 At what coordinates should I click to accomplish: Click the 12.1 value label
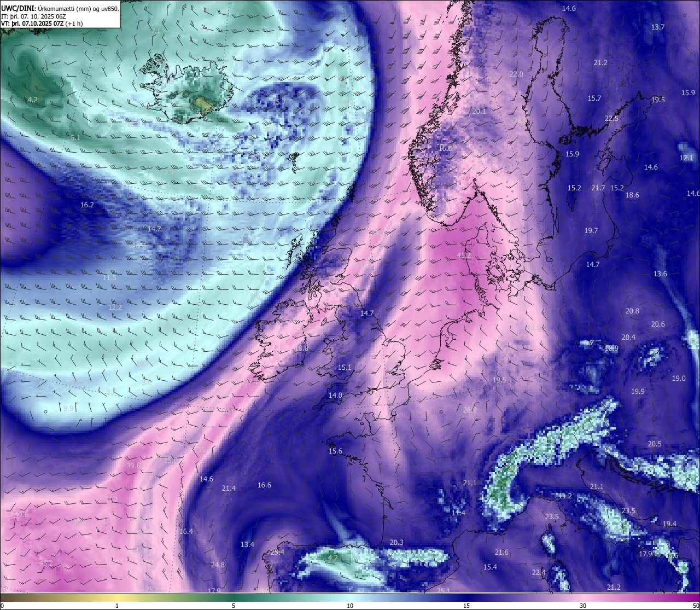click(x=686, y=158)
